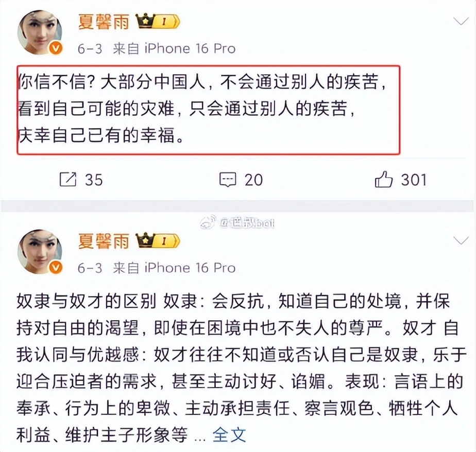Open comments icon on the first post
Screen dimensions: 476x452
[228, 180]
